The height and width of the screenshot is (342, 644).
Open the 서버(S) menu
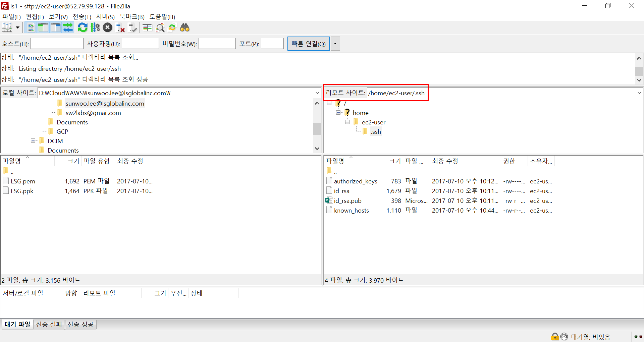coord(105,17)
